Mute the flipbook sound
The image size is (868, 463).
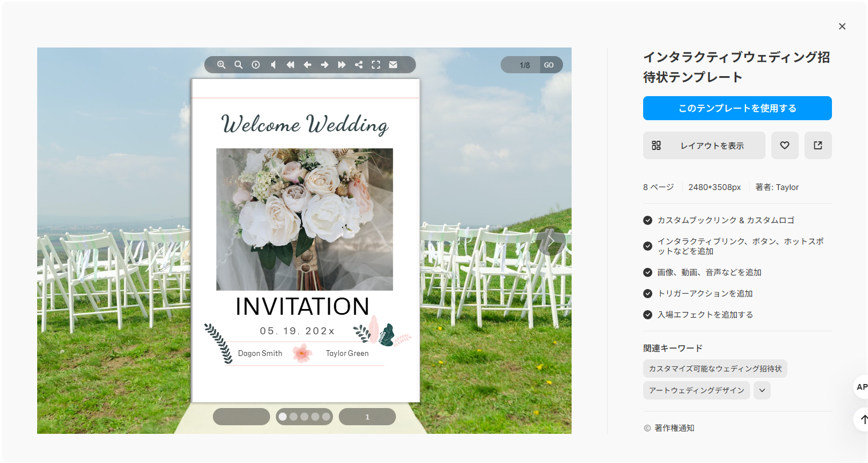(x=273, y=65)
